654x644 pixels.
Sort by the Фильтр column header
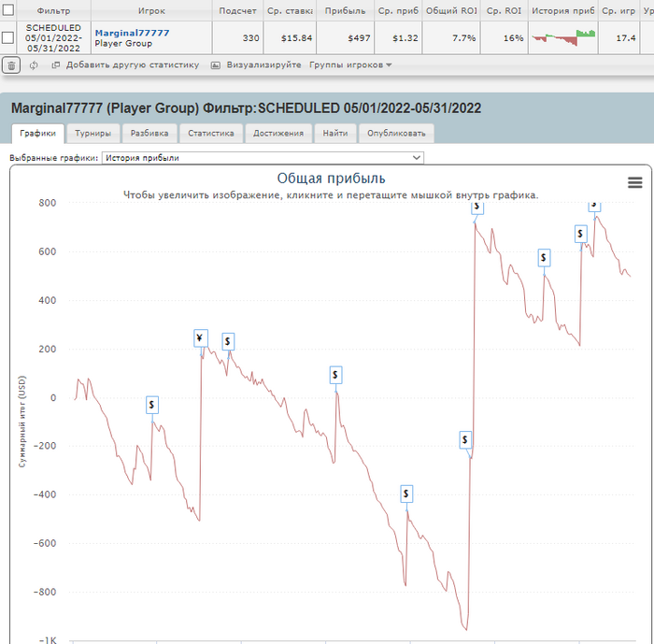pos(53,11)
